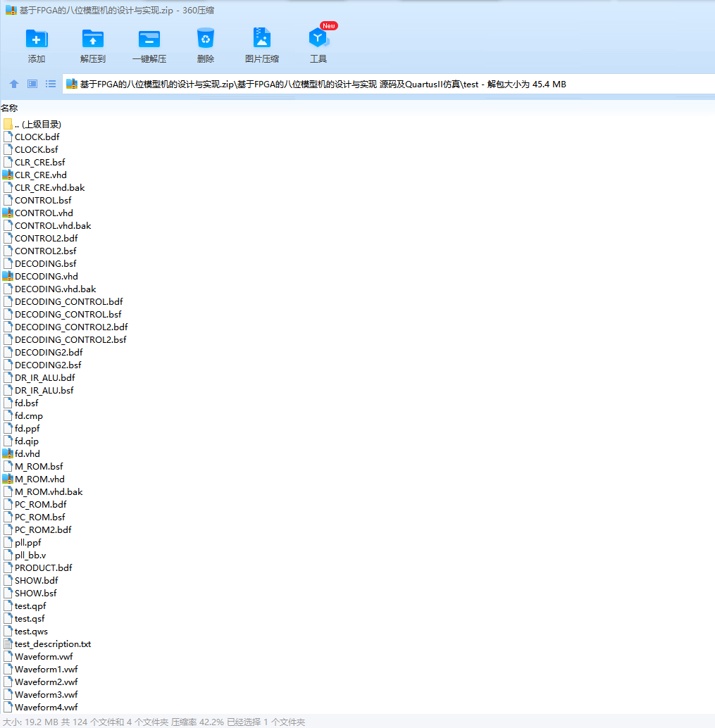The image size is (715, 728).
Task: Click the 一键解压 one-click extract icon
Action: (x=149, y=39)
